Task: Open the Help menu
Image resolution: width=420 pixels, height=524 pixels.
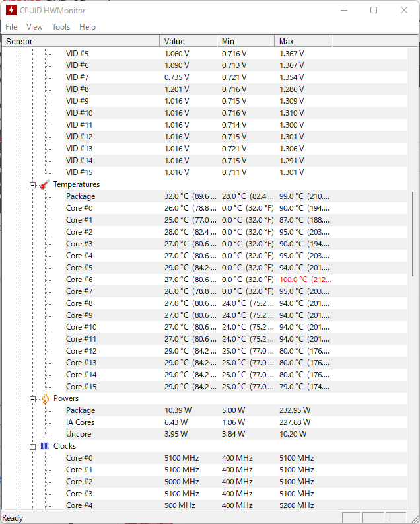Action: click(87, 27)
